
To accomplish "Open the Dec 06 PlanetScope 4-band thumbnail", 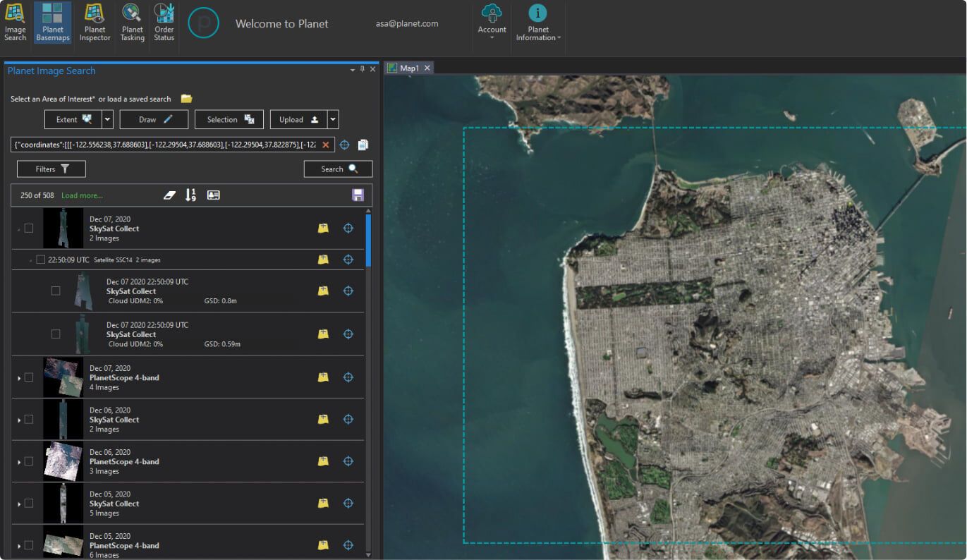I will coord(63,461).
